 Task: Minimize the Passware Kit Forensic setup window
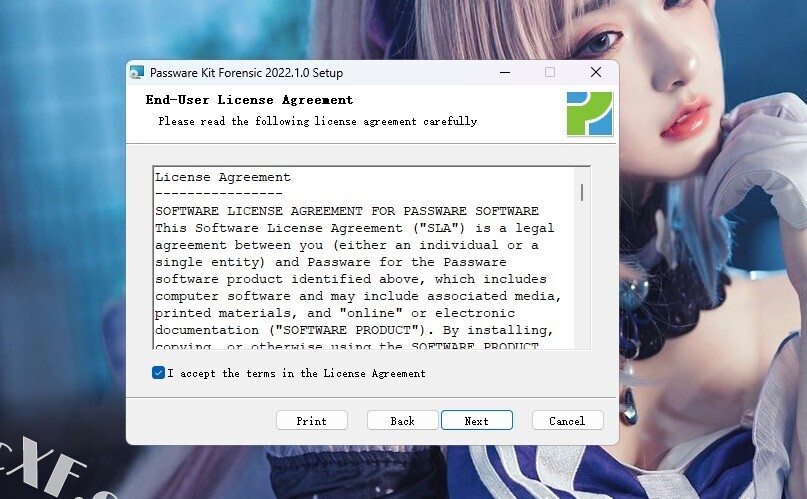coord(505,73)
